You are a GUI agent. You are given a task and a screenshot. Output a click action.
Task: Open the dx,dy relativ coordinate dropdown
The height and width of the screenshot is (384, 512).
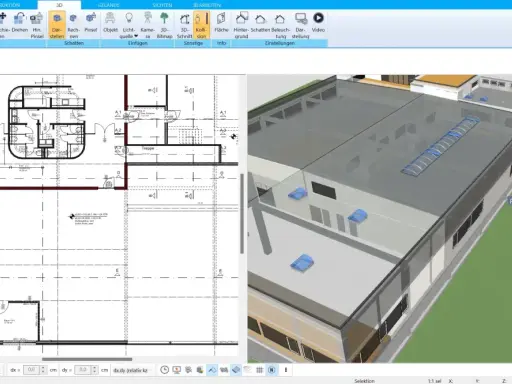[x=131, y=370]
